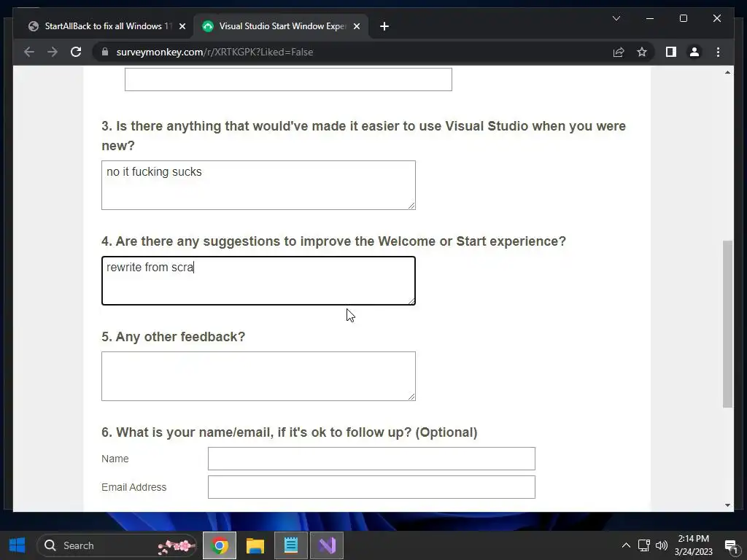Viewport: 747px width, 560px height.
Task: Click question 3 answer text area
Action: pyautogui.click(x=258, y=185)
